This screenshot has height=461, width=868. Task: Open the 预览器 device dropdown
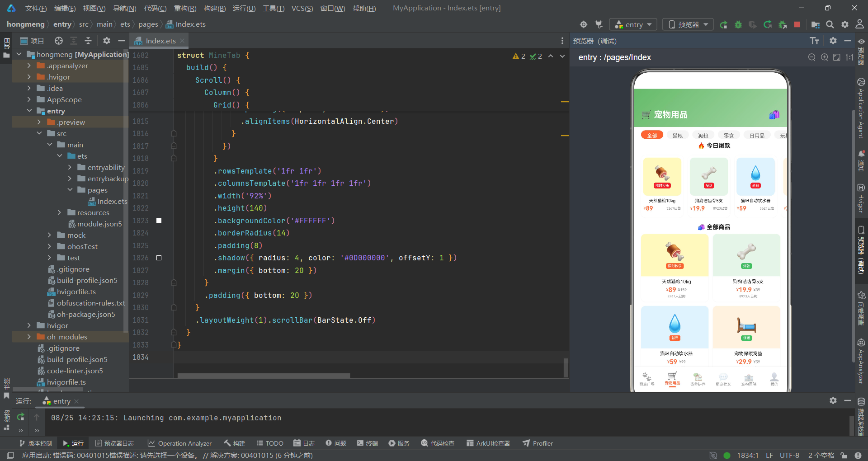(x=688, y=24)
